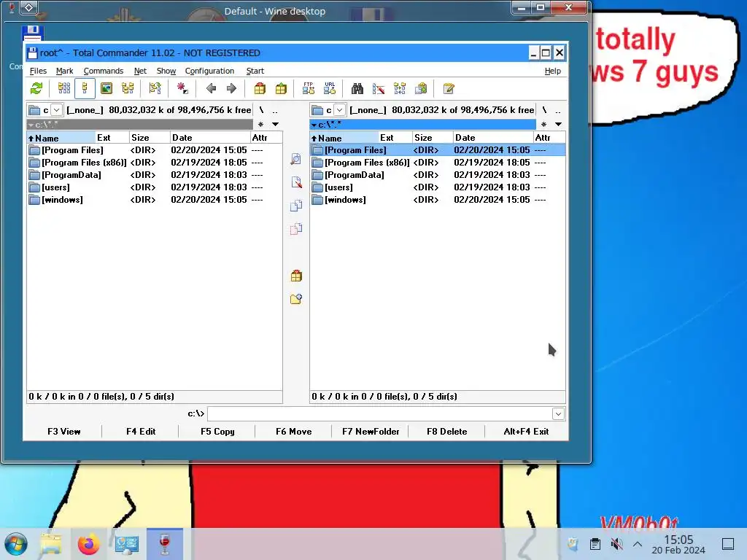747x560 pixels.
Task: Click the Pack icon in middle bar
Action: 296,276
